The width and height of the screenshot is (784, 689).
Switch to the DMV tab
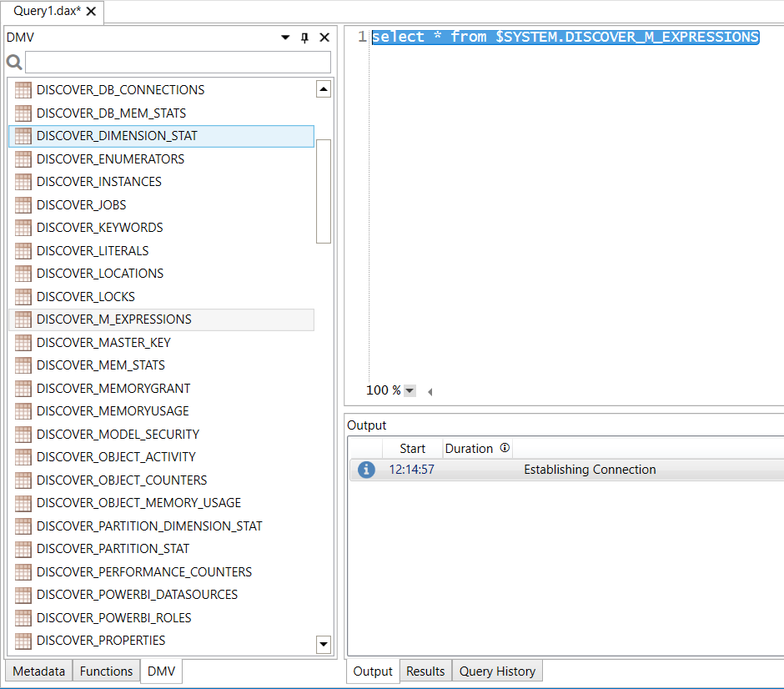click(162, 671)
